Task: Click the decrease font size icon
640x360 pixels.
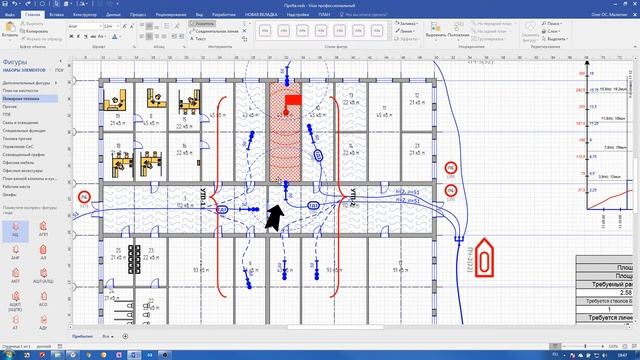Action: pyautogui.click(x=131, y=26)
